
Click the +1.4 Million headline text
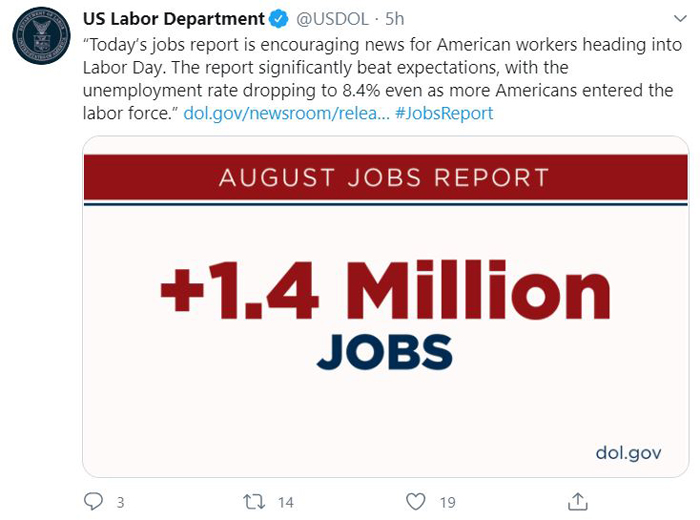[x=385, y=290]
